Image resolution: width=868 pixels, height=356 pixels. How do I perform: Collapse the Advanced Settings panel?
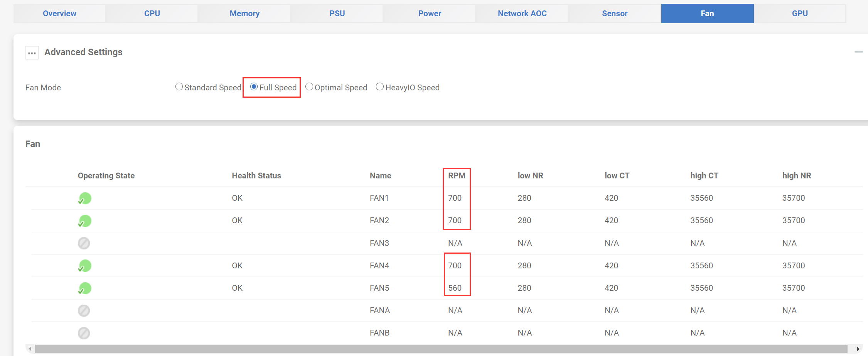(858, 52)
